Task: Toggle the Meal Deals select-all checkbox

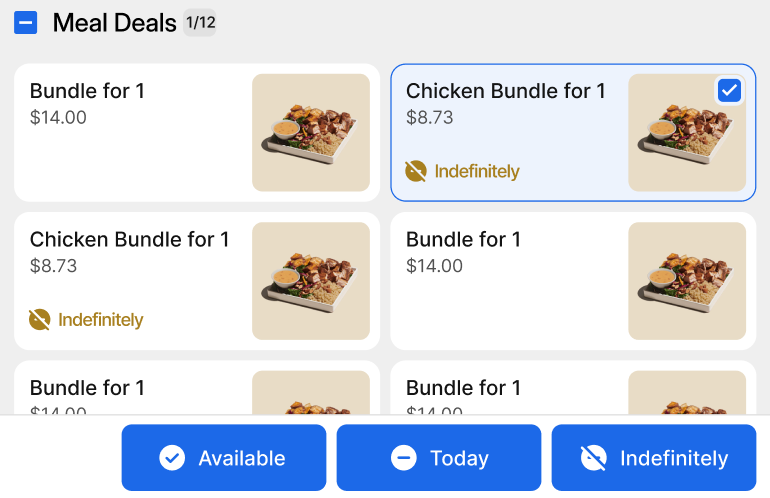Action: (26, 23)
